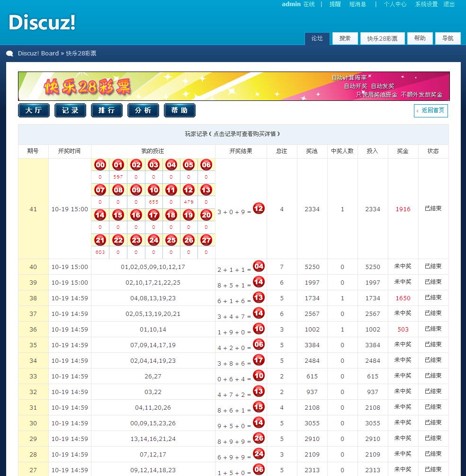Open period 38 record row with bets 04,08,13,19,23
Viewport: 466px width, 476px height.
152,298
